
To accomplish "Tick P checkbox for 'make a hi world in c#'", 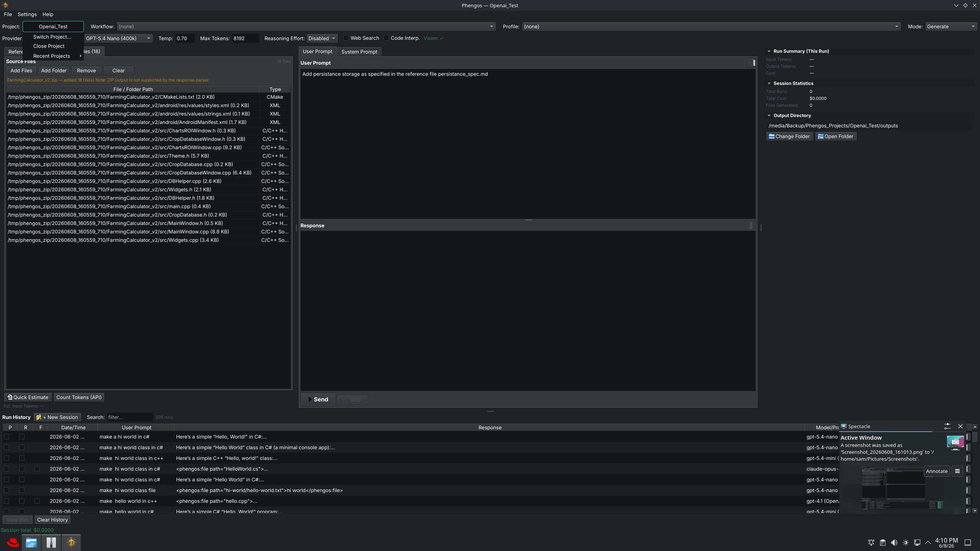I will click(x=7, y=437).
